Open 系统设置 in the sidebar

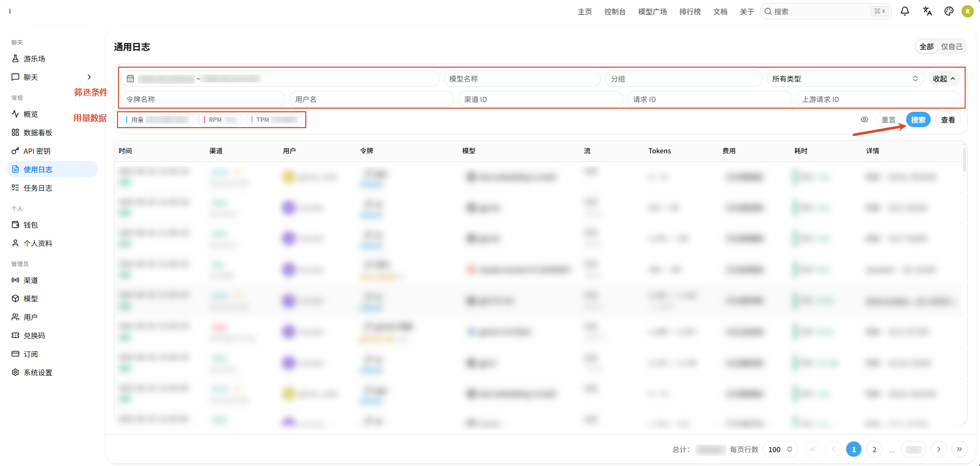coord(52,373)
